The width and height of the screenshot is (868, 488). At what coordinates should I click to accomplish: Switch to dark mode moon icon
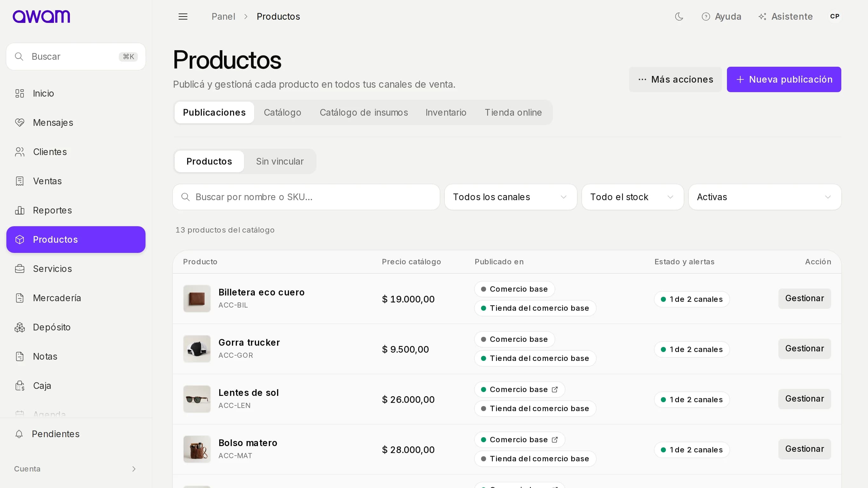[679, 17]
